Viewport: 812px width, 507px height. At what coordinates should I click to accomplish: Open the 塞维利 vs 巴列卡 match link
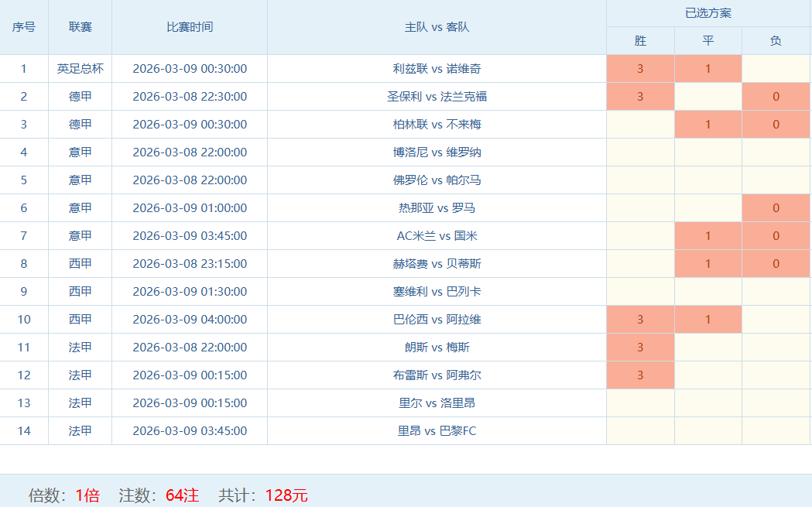pyautogui.click(x=437, y=292)
